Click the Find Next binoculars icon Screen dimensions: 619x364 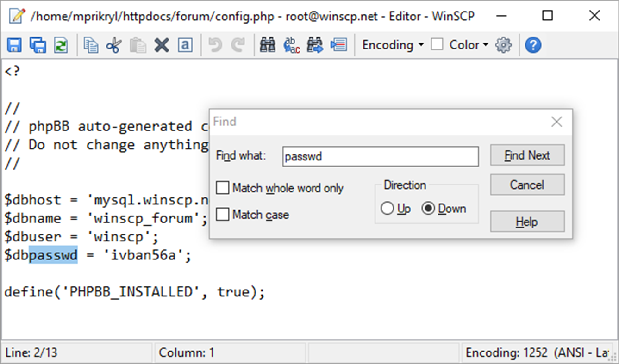[x=314, y=44]
